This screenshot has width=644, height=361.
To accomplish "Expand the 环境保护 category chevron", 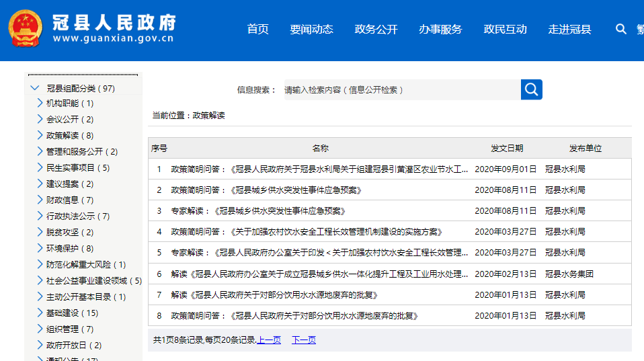I will pyautogui.click(x=40, y=249).
